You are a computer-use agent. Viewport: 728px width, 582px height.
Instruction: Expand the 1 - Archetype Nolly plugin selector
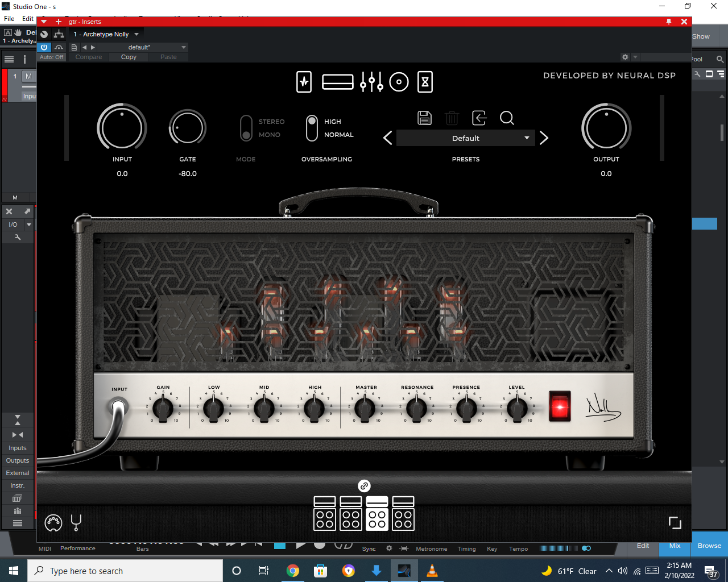click(136, 34)
